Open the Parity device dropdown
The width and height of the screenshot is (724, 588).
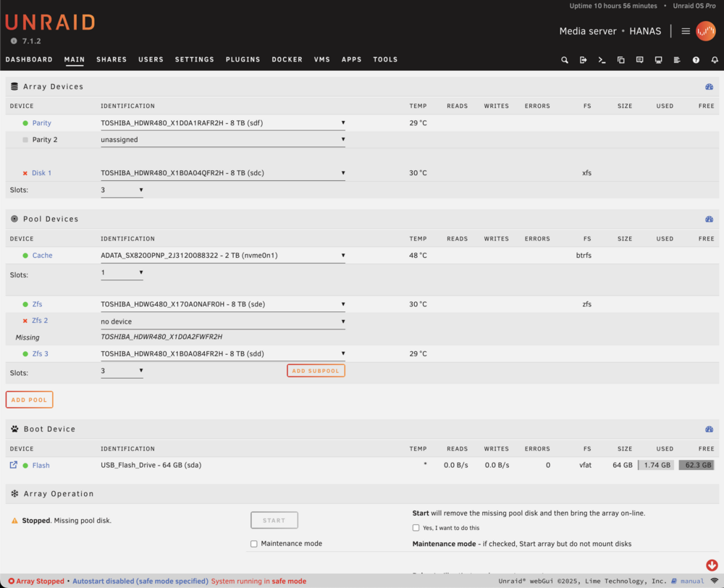[x=222, y=123]
